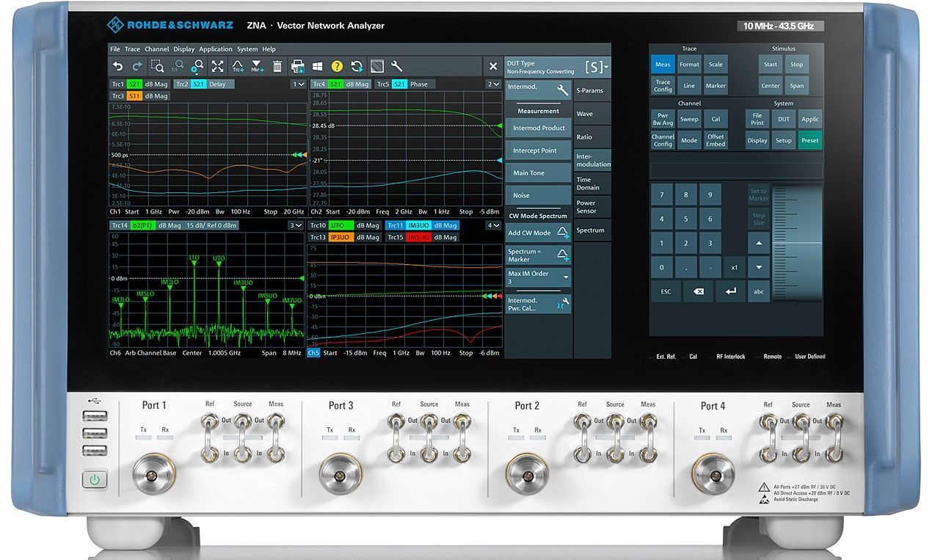This screenshot has width=932, height=560.
Task: Open the Trace menu
Action: [x=132, y=49]
